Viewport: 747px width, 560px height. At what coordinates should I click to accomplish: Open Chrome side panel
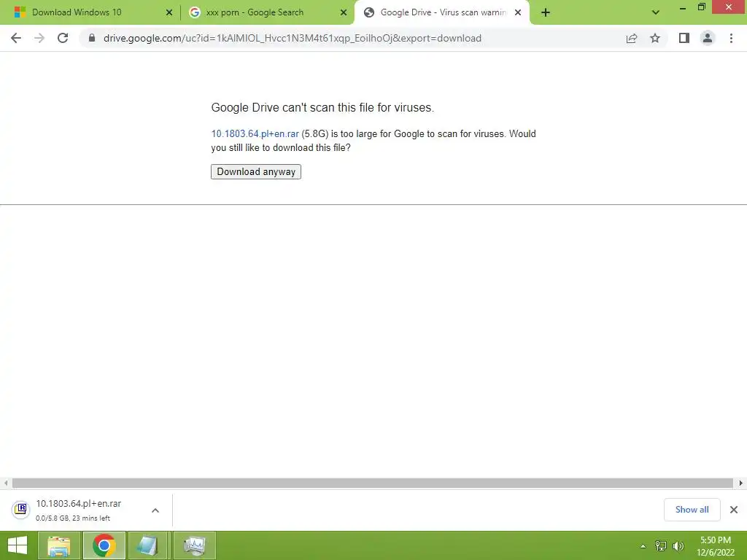[684, 38]
